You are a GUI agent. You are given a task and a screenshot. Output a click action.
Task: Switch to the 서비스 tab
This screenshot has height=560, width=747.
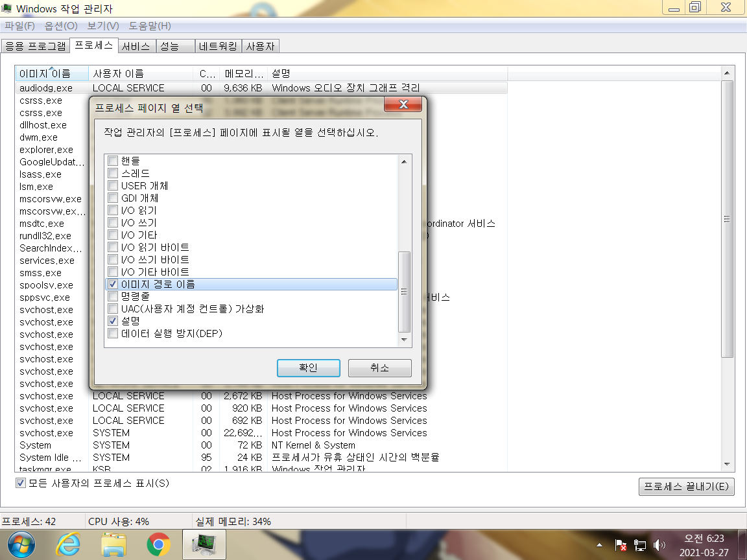(137, 46)
